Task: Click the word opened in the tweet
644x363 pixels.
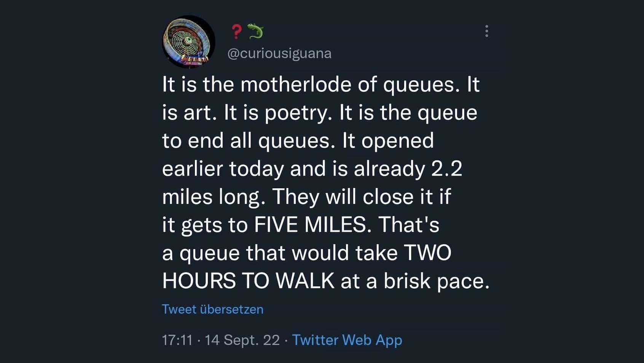Action: click(397, 141)
